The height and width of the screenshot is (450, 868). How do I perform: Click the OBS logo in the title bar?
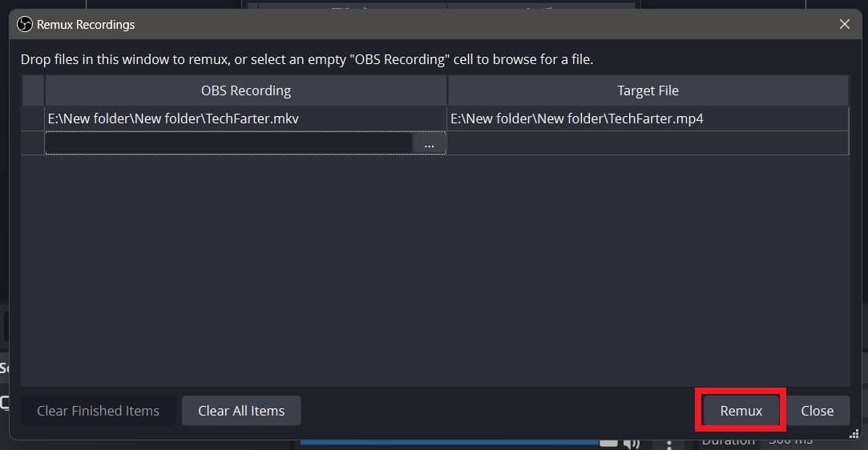pos(24,24)
